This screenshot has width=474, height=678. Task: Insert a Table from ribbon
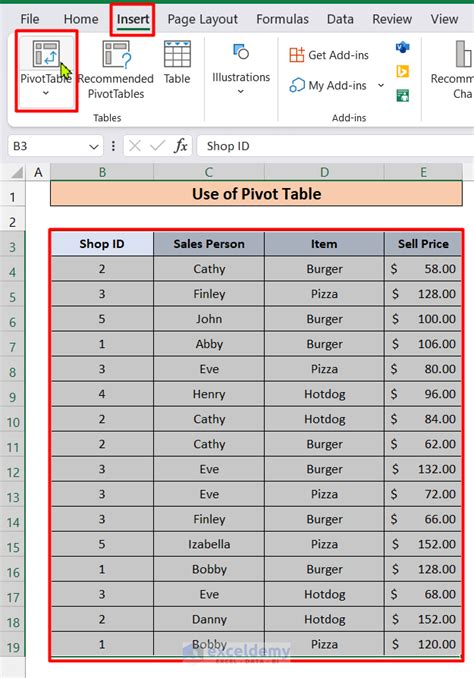pyautogui.click(x=177, y=62)
